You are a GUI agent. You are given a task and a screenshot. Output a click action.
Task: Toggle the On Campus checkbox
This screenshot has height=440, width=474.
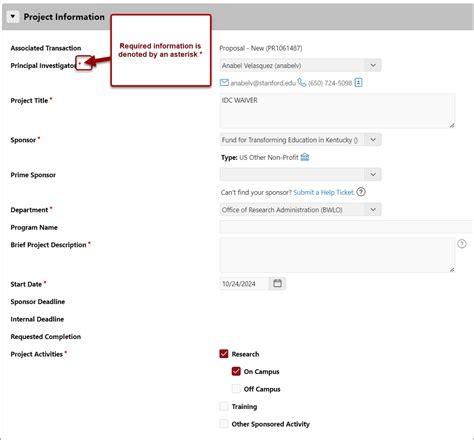coord(236,371)
